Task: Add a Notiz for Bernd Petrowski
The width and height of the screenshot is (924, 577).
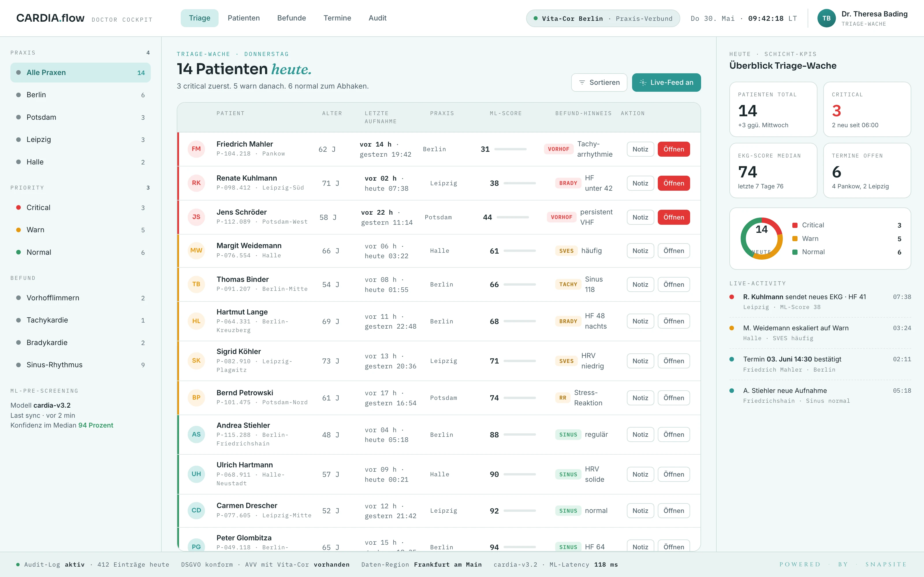Action: (x=640, y=398)
